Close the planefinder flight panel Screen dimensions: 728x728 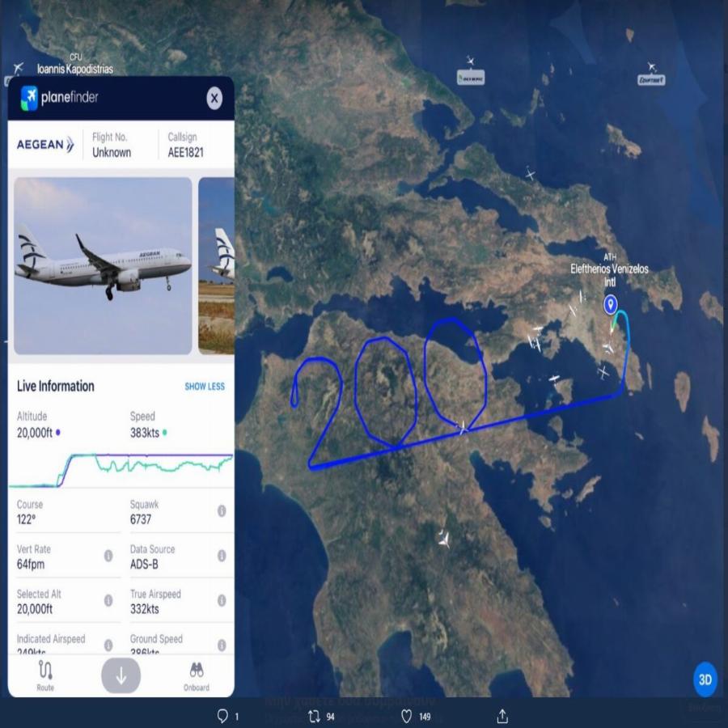[x=214, y=98]
